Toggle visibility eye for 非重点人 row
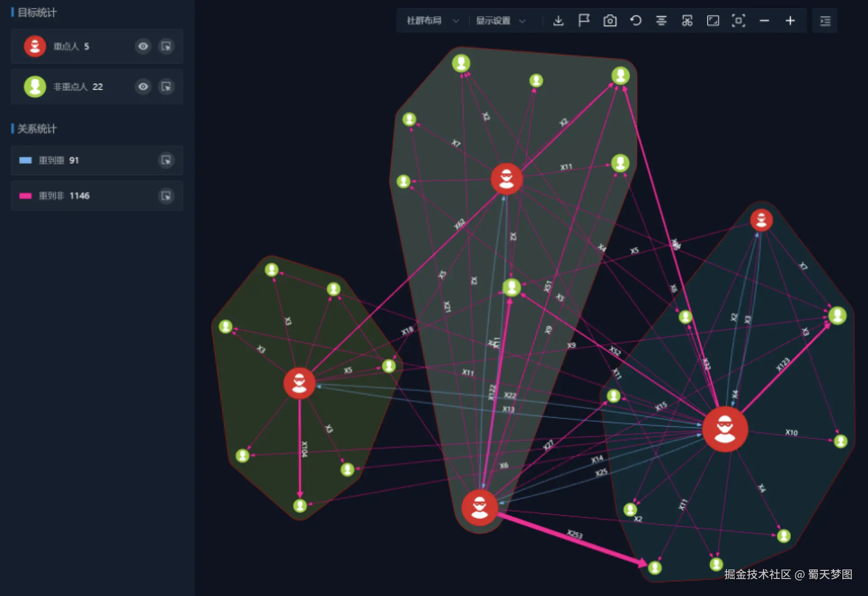 click(143, 87)
